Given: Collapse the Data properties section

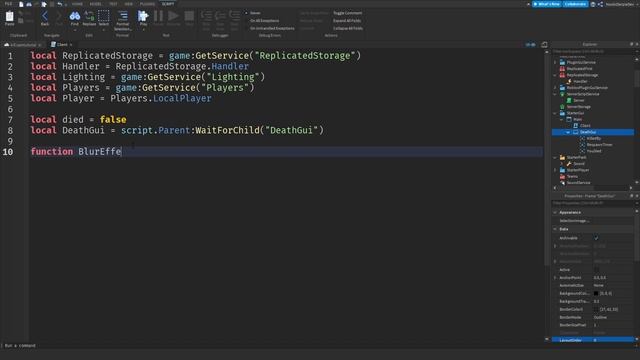Looking at the screenshot, I should pos(555,229).
